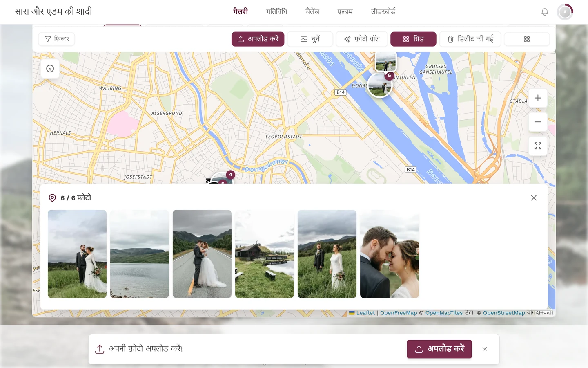Open the गैलरी tab
The width and height of the screenshot is (588, 368).
tap(241, 12)
